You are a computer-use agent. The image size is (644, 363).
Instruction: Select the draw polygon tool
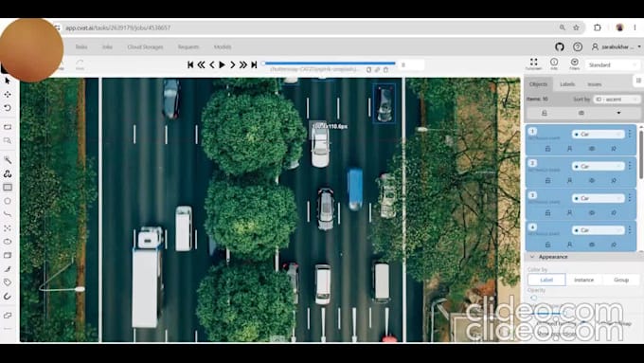coord(8,201)
